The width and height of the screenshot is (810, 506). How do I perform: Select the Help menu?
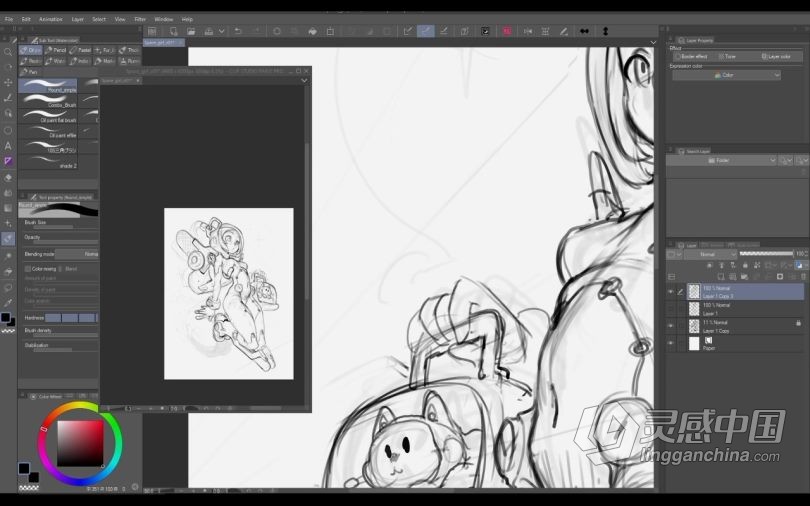click(187, 19)
